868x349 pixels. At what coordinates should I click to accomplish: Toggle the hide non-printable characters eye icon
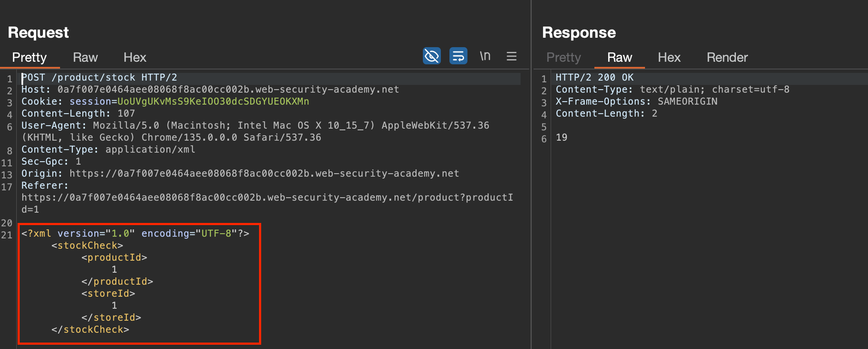click(431, 56)
